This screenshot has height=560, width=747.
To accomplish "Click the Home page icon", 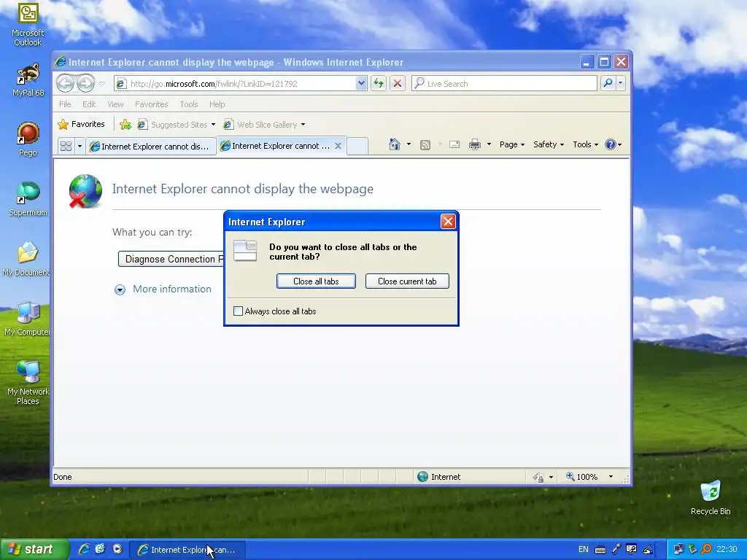I will coord(394,144).
